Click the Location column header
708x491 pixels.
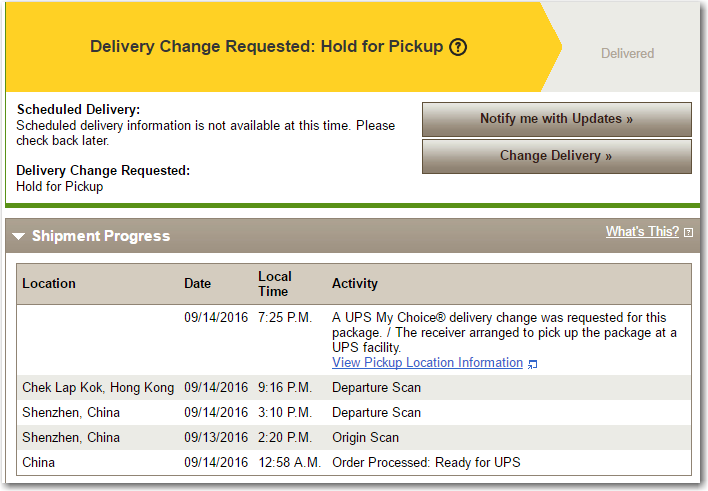tap(49, 284)
